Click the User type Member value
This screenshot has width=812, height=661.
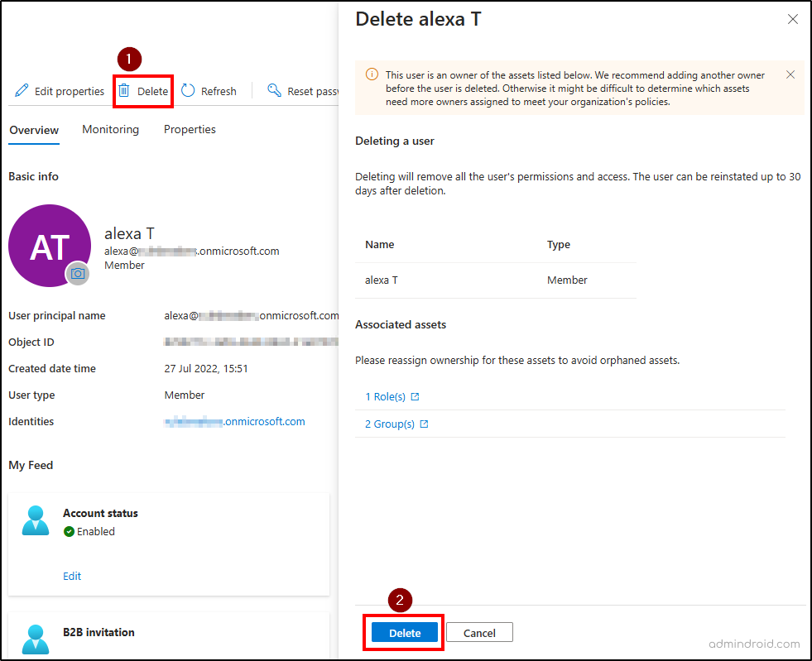pyautogui.click(x=185, y=395)
